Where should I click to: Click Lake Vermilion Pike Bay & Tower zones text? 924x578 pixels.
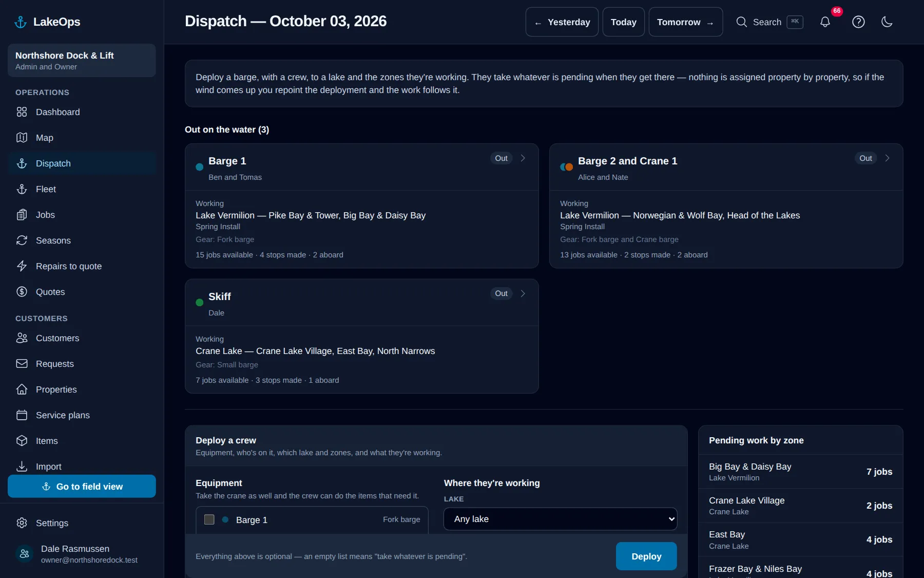[311, 215]
